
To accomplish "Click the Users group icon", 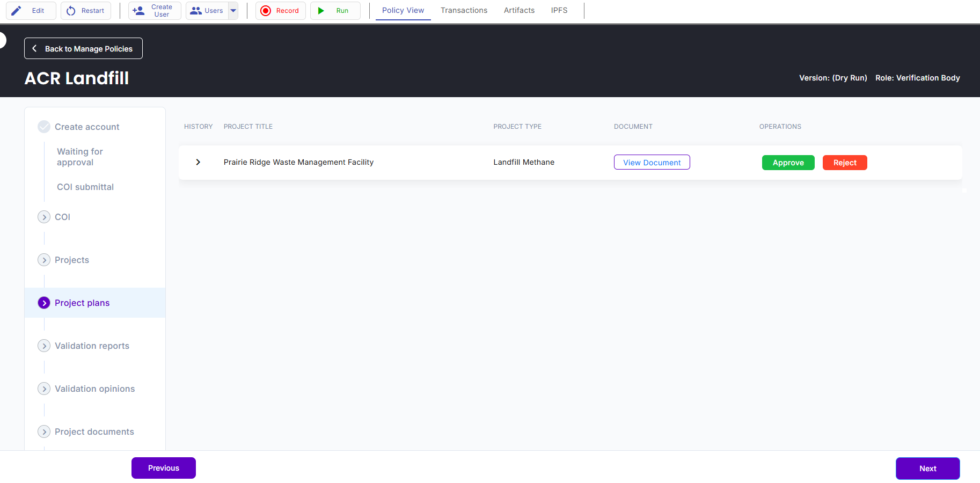I will click(x=196, y=11).
